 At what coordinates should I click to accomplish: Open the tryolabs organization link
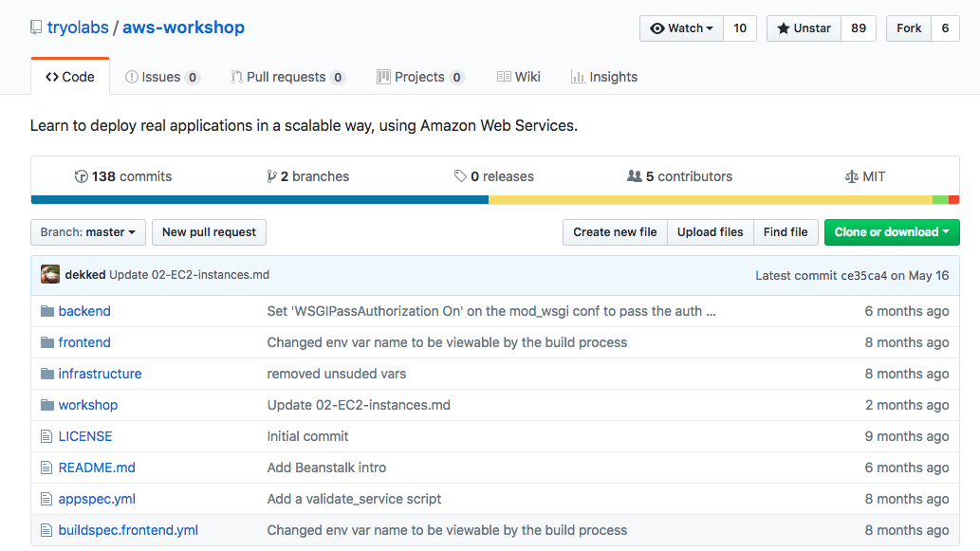[78, 28]
